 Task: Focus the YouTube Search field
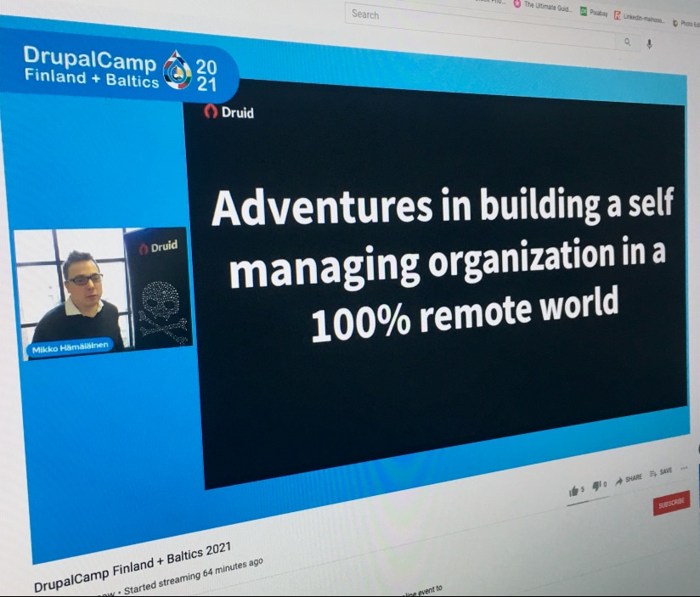point(481,25)
